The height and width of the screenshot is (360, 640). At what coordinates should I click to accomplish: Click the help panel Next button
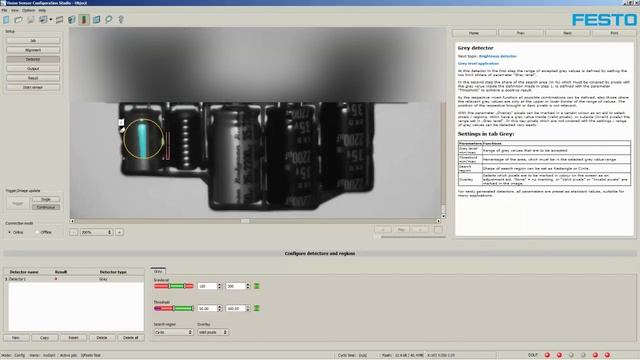[x=568, y=33]
